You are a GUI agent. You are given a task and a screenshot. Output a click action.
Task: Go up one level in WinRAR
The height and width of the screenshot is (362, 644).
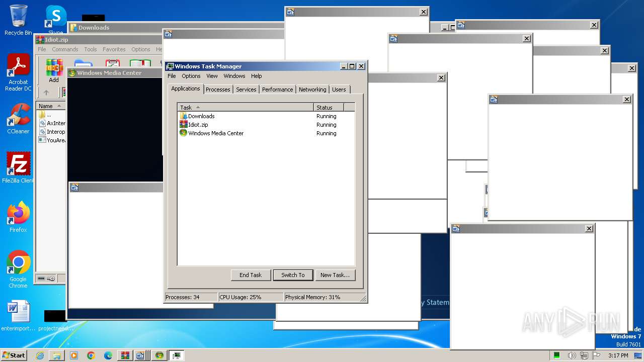tap(46, 93)
